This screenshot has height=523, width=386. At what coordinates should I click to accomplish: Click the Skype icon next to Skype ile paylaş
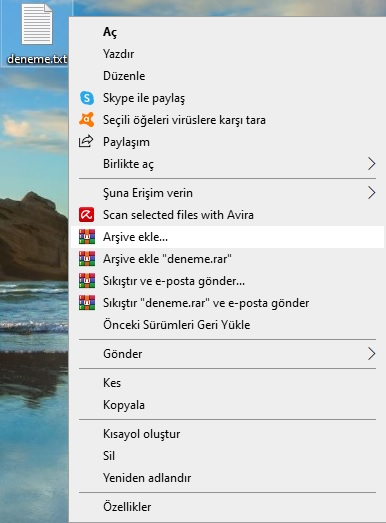[x=87, y=98]
